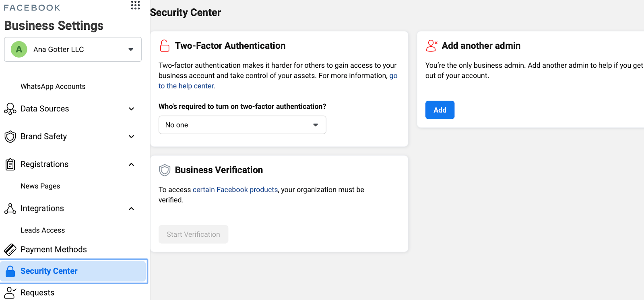644x300 pixels.
Task: Select Integrations menu item
Action: pos(42,209)
